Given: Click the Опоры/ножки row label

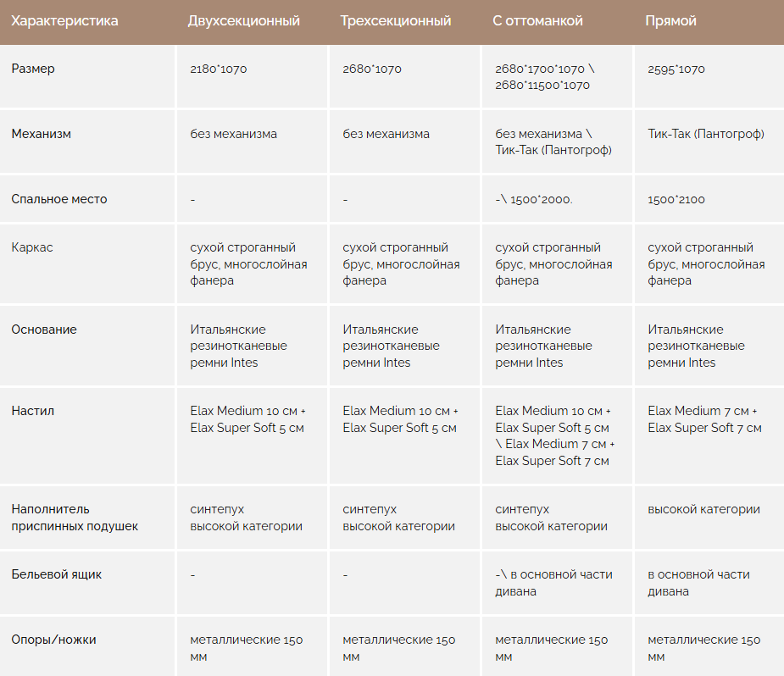Looking at the screenshot, I should pos(53,640).
